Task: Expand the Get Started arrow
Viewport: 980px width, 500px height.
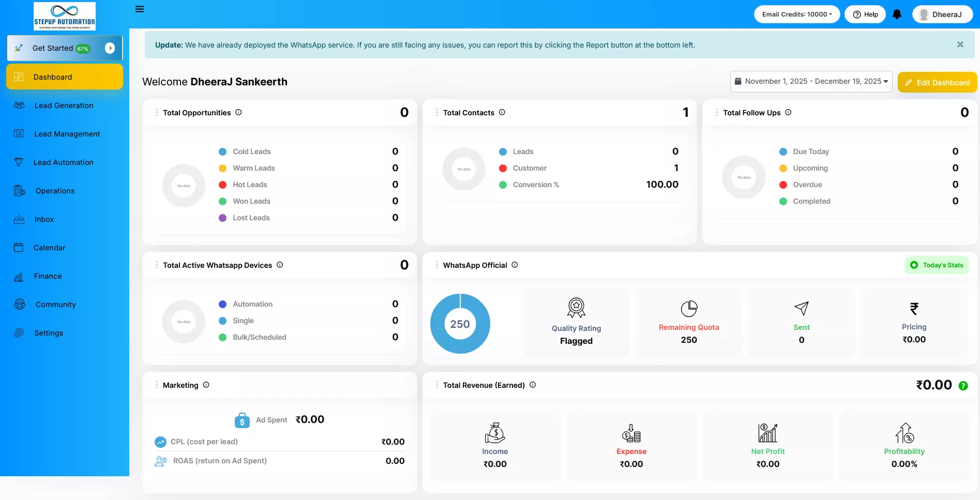Action: click(x=110, y=48)
